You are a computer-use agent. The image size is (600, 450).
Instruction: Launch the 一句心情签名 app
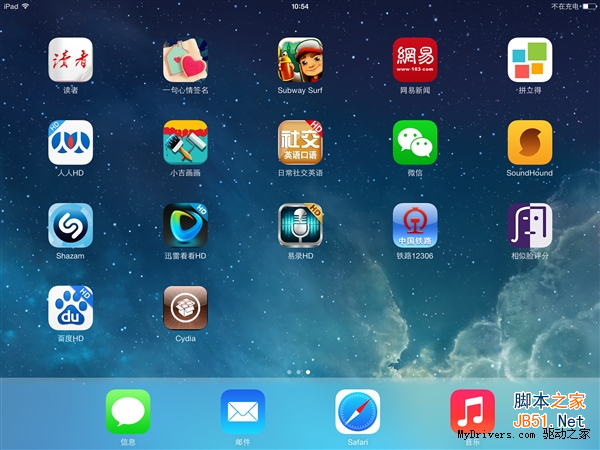185,60
